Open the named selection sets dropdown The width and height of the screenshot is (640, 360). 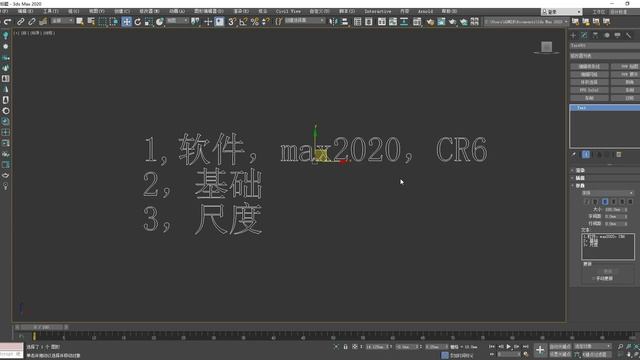pyautogui.click(x=304, y=20)
